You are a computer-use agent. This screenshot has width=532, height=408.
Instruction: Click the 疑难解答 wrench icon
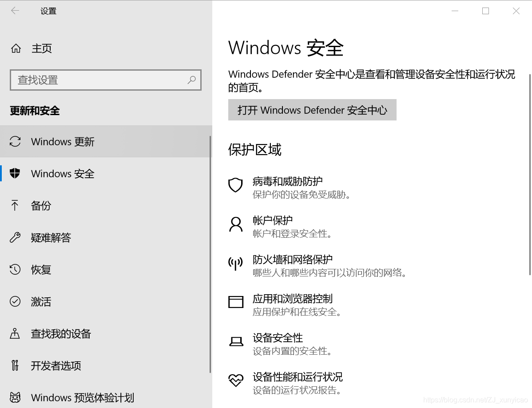pos(15,237)
